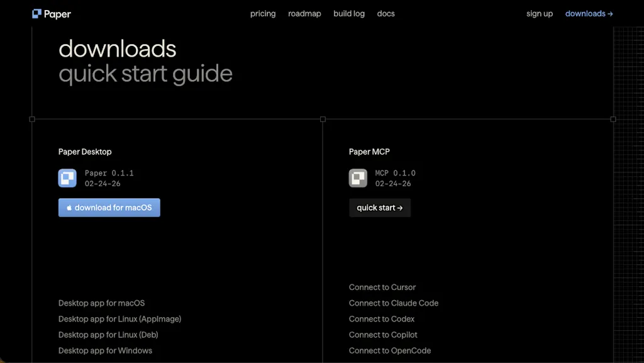
Task: Choose Desktop app for Windows link
Action: click(105, 350)
